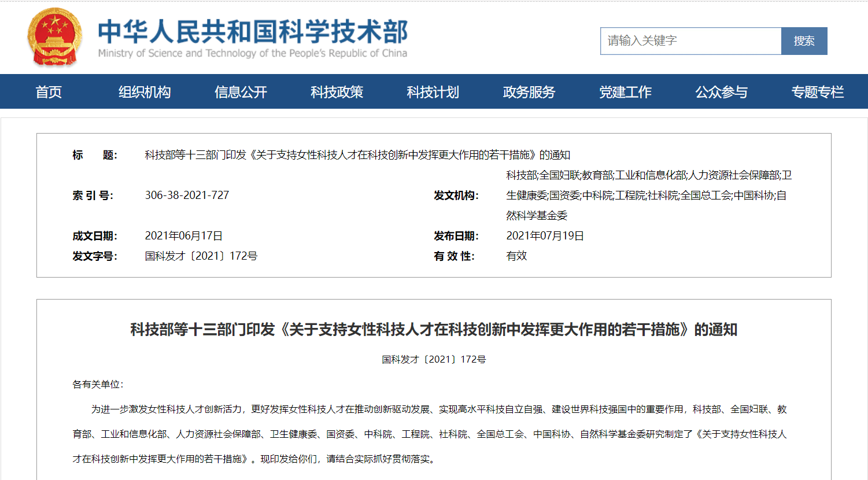
Task: Navigate to 科技计划 section
Action: [433, 92]
